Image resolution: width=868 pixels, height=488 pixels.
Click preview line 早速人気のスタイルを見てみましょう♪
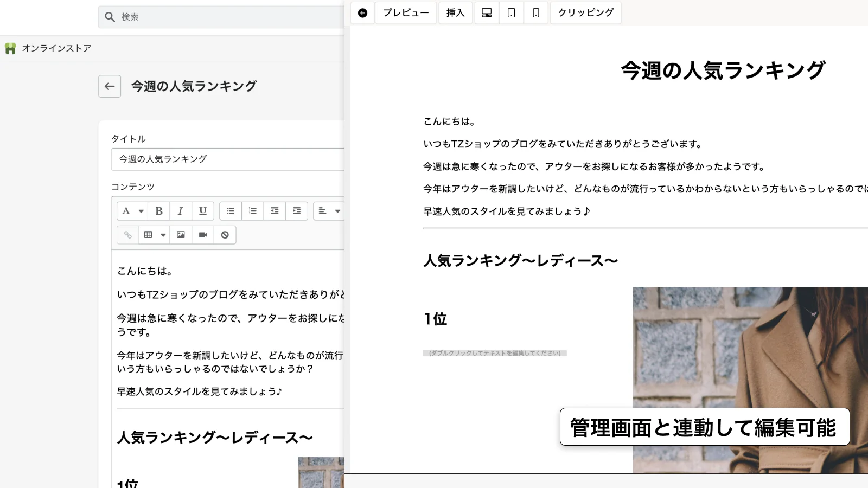coord(507,211)
